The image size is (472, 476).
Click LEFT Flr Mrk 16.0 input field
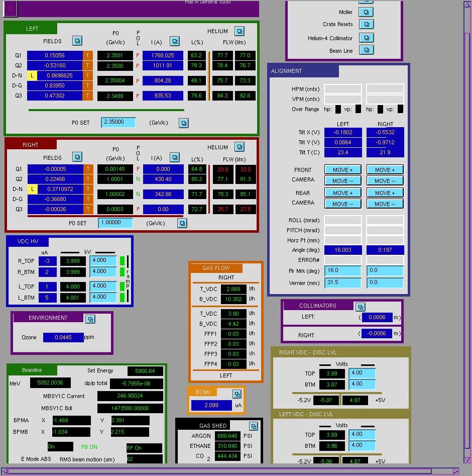click(x=343, y=270)
